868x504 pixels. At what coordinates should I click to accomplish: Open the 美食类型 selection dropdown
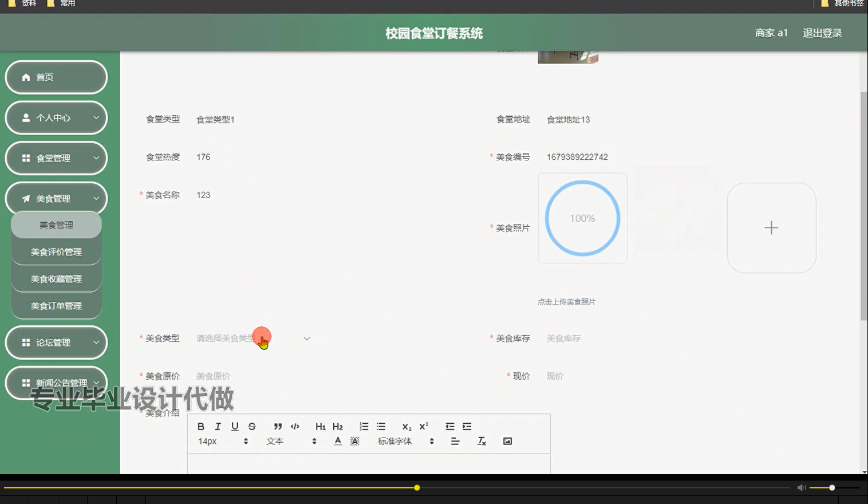point(252,338)
